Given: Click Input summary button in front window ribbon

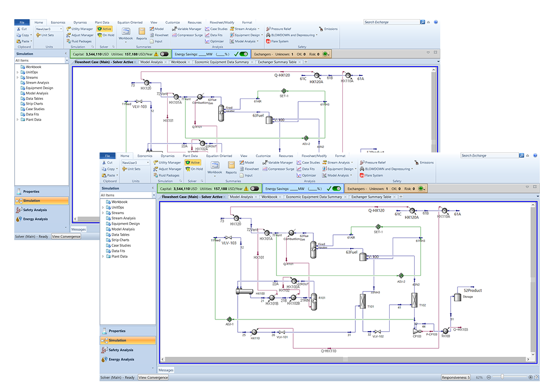Looking at the screenshot, I should point(246,175).
